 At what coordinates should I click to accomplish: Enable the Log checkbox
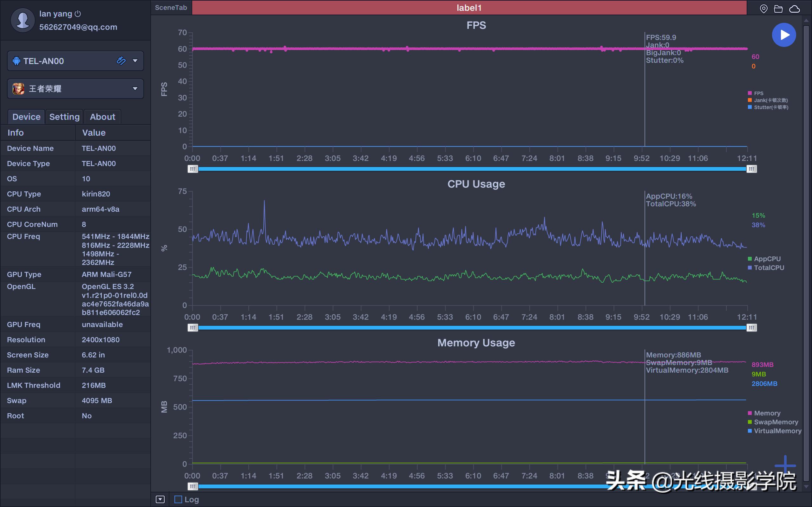pos(178,499)
